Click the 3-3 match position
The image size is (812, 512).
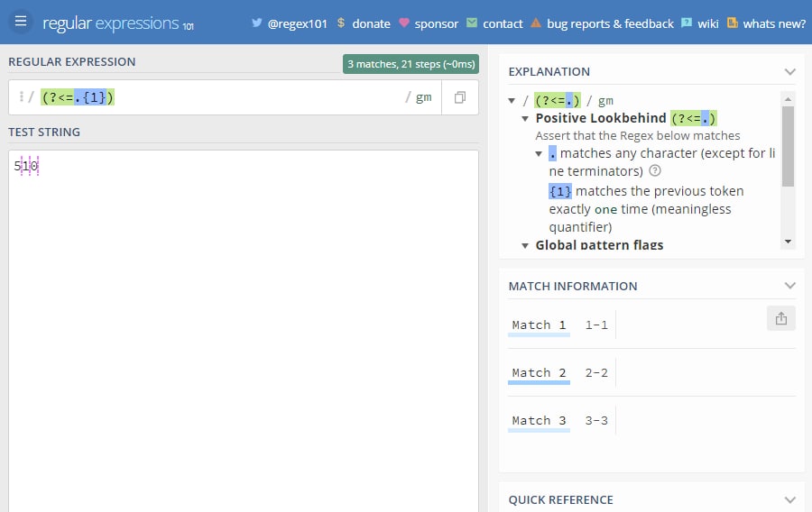(x=596, y=420)
